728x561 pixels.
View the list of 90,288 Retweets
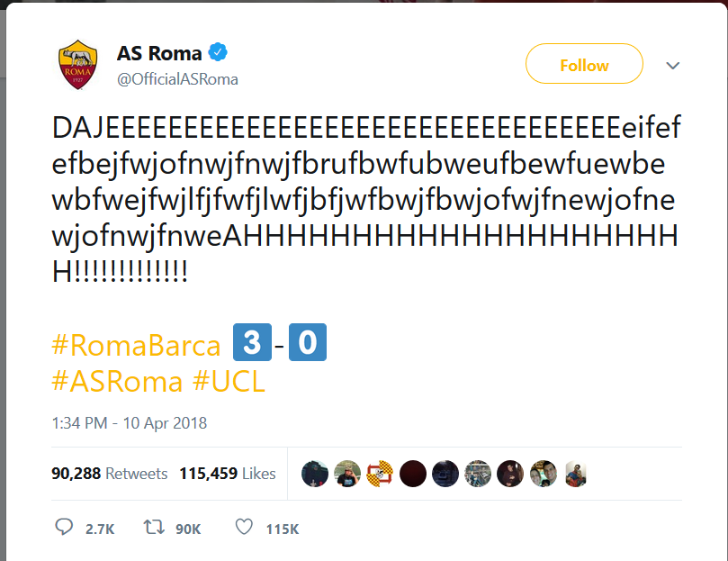click(x=110, y=473)
